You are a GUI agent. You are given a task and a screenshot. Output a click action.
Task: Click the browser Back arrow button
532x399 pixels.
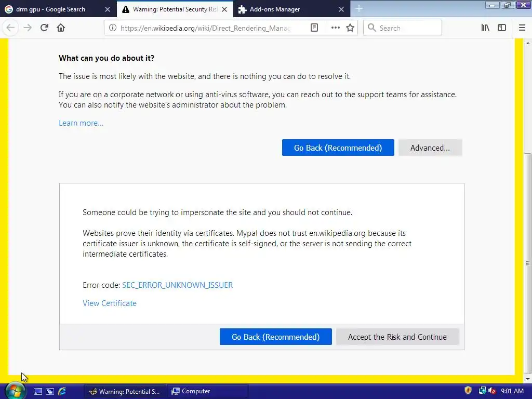(10, 28)
